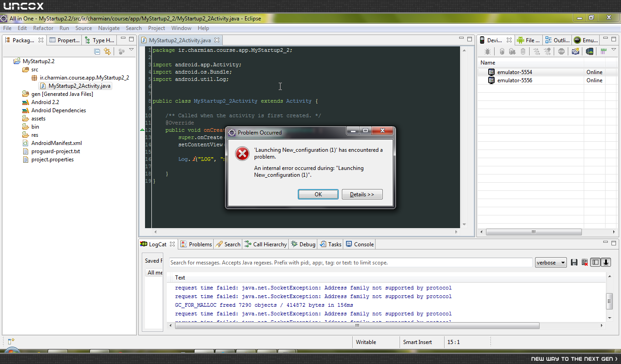Open the verbose log level dropdown
Screen dimensions: 621x364
point(551,262)
